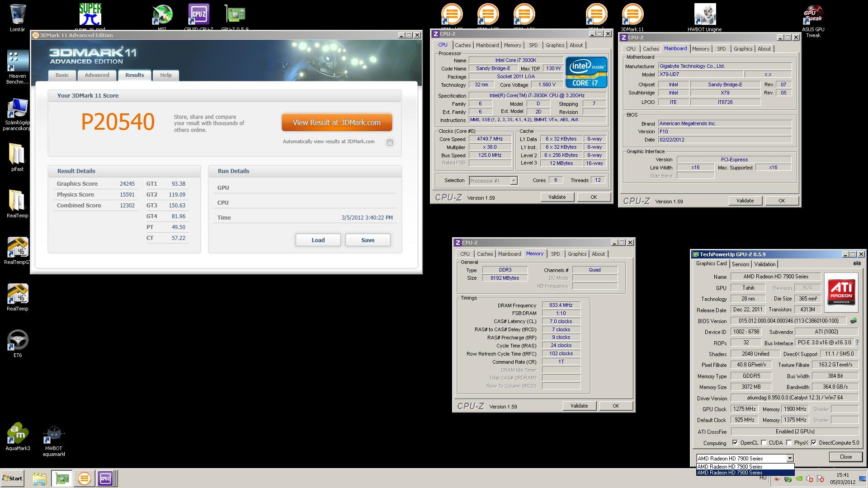Click the Close button in GPU-Z

845,457
